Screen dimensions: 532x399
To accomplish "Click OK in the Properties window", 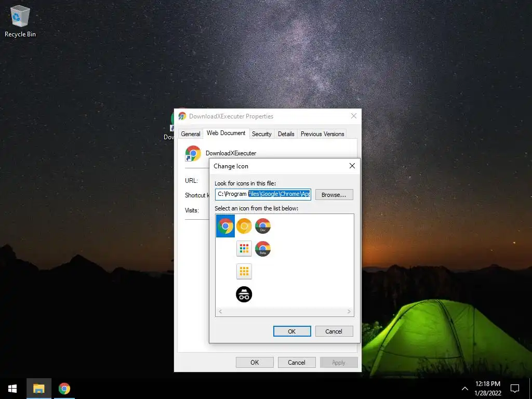I will (x=255, y=362).
